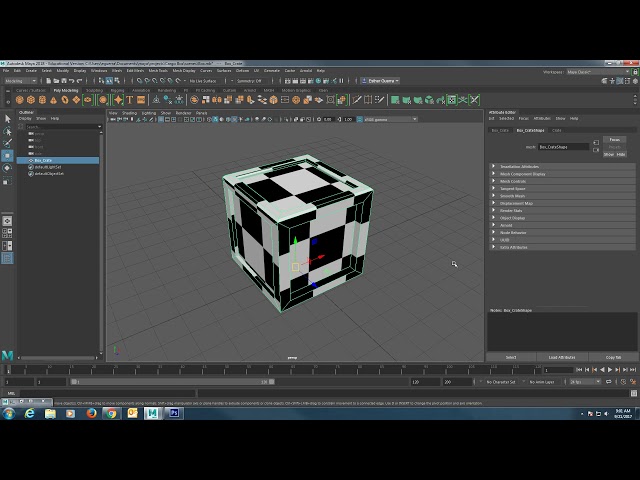Create a polygon plane from the shelf
The width and height of the screenshot is (640, 480).
(76, 100)
